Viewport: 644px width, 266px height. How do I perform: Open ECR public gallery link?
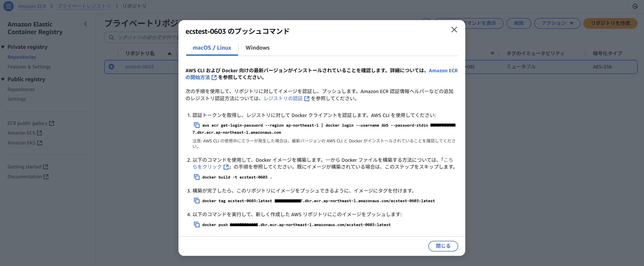[27, 123]
